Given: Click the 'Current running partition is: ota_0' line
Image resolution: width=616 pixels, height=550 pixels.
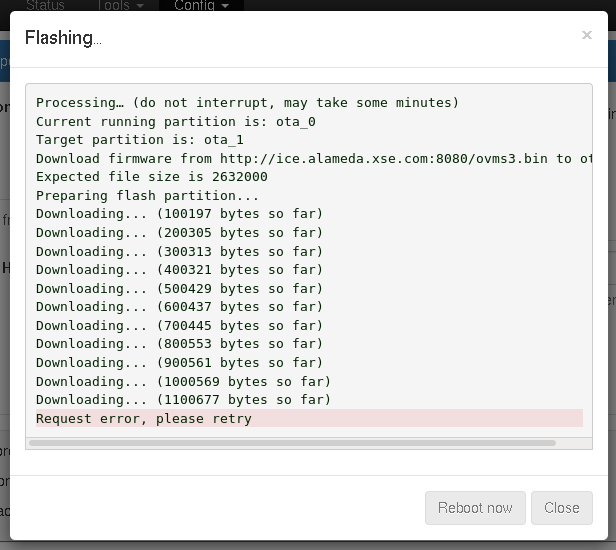Looking at the screenshot, I should [176, 121].
